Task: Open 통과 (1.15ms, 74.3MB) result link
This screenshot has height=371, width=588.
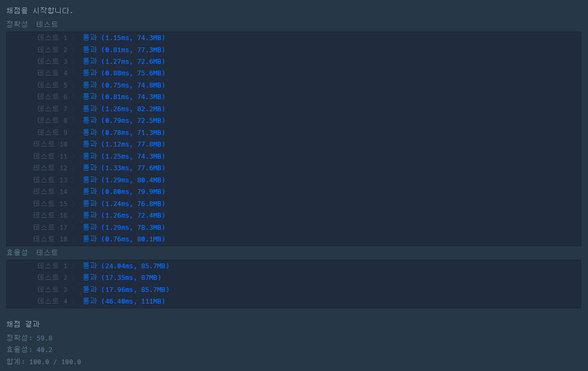Action: (x=124, y=37)
